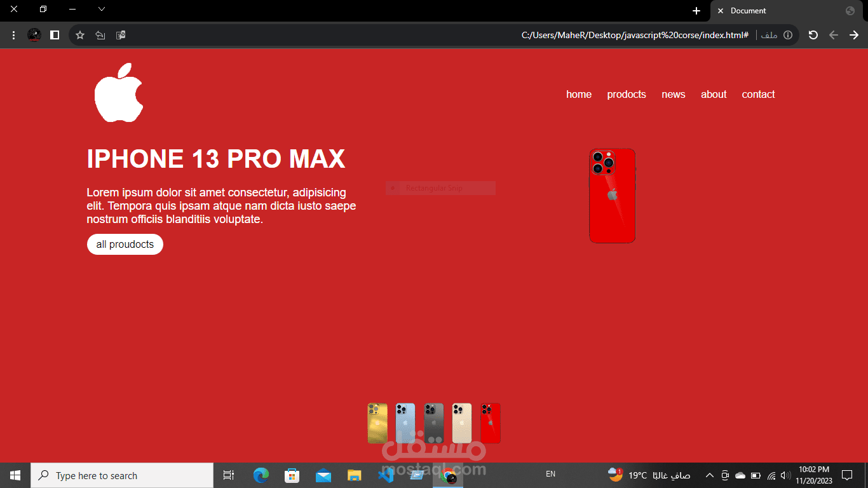Open the Windows Start menu
Image resolution: width=868 pixels, height=488 pixels.
pos(15,475)
